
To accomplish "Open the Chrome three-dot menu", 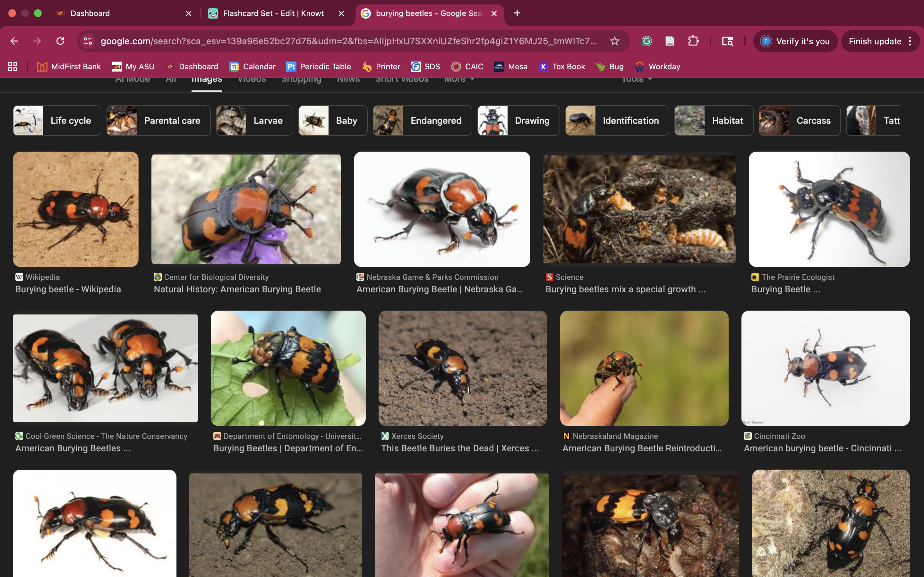I will tap(910, 41).
